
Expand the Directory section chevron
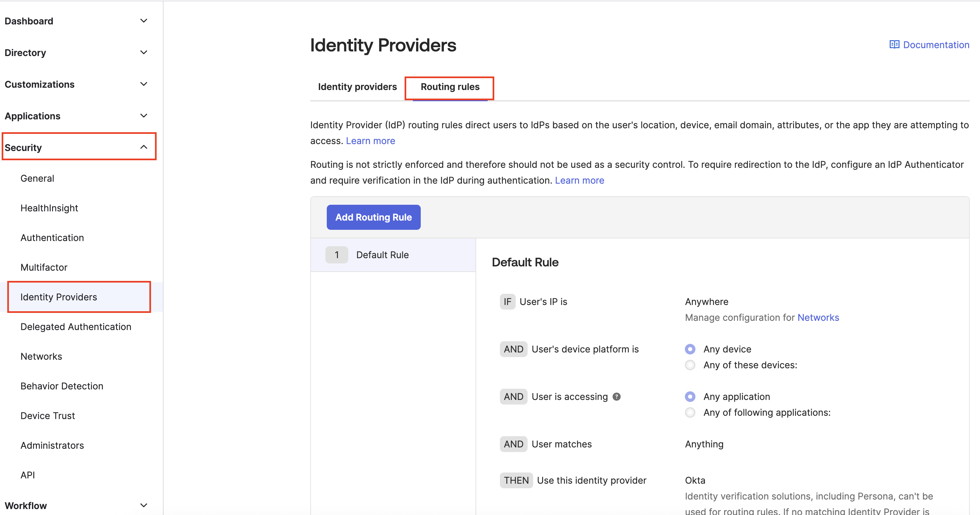click(x=144, y=52)
